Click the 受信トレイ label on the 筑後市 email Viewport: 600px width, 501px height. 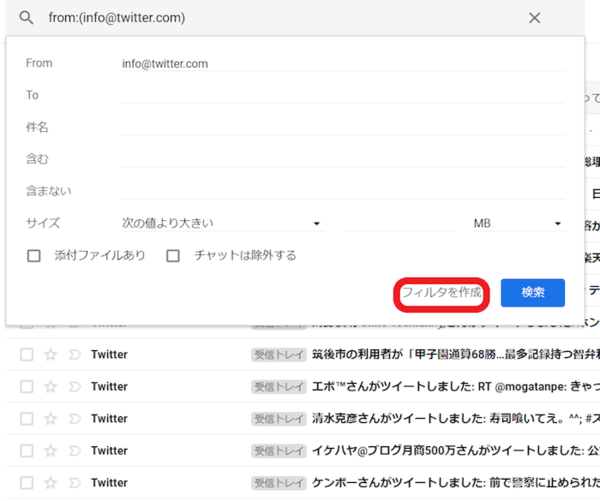pos(279,355)
